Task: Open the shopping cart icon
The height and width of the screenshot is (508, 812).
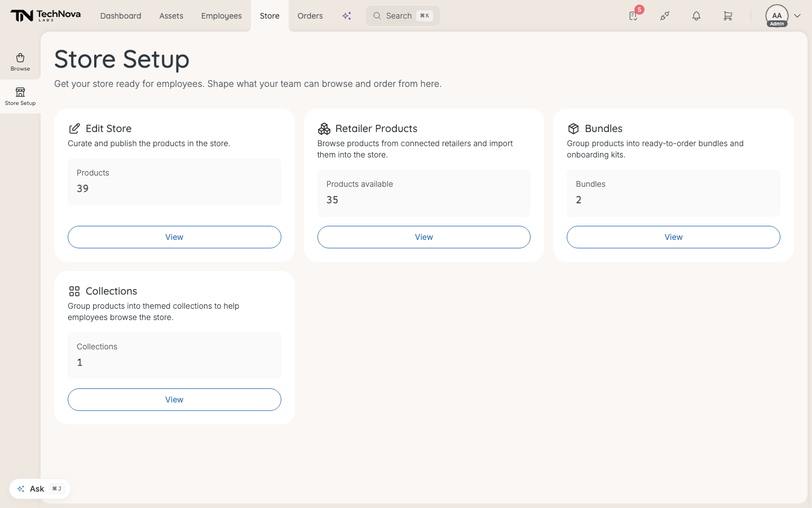Action: (x=728, y=16)
